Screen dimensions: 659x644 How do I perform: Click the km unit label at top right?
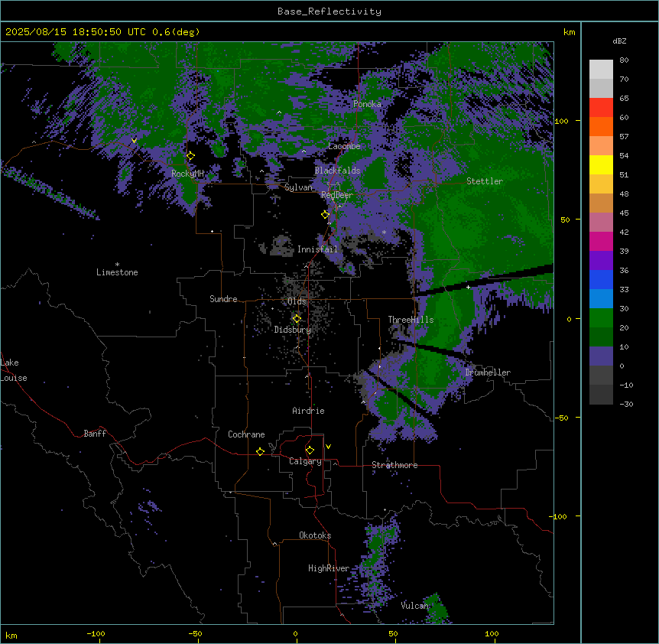click(x=570, y=32)
